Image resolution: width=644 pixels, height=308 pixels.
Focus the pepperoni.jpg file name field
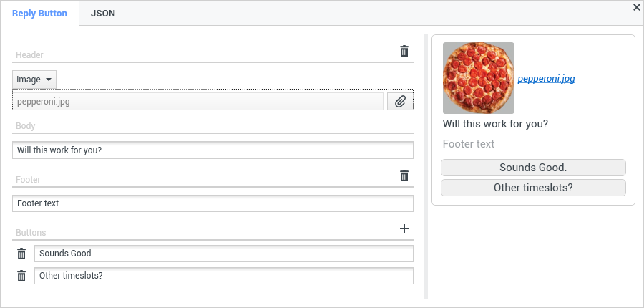point(198,102)
